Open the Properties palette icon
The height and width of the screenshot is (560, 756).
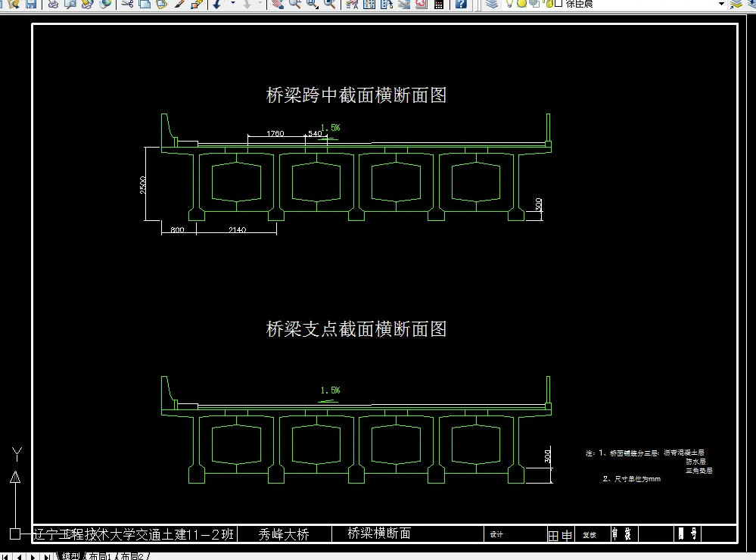(x=352, y=4)
